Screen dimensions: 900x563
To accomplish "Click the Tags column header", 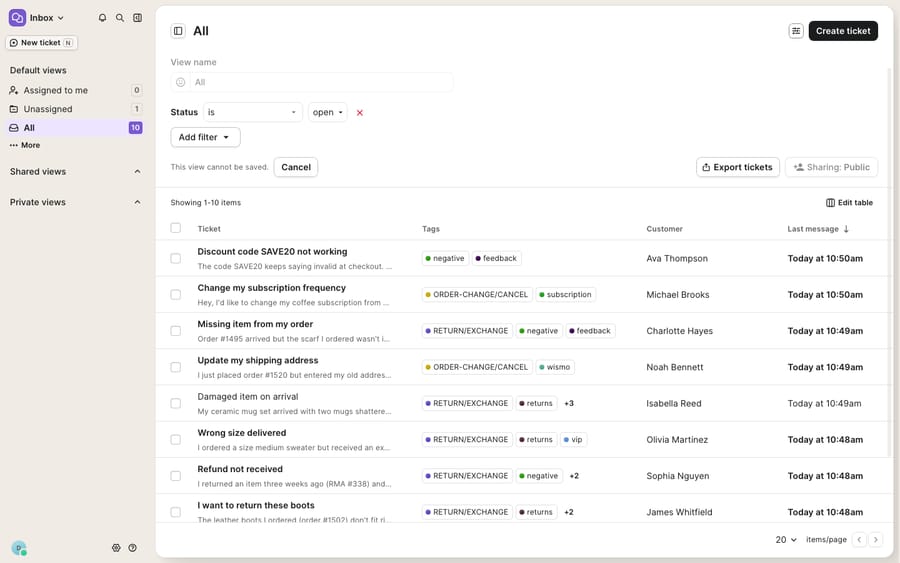I will [430, 228].
